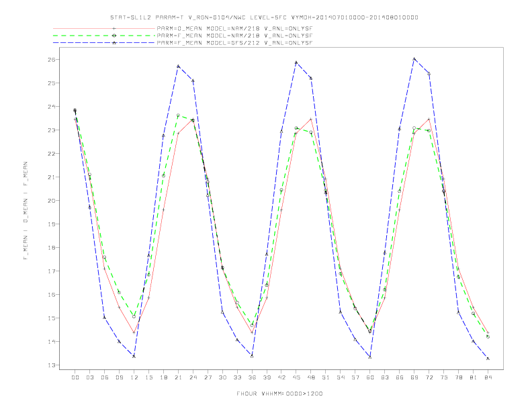Click the blue GFS minimum marker at hour 12
The image size is (532, 411).
tap(134, 356)
